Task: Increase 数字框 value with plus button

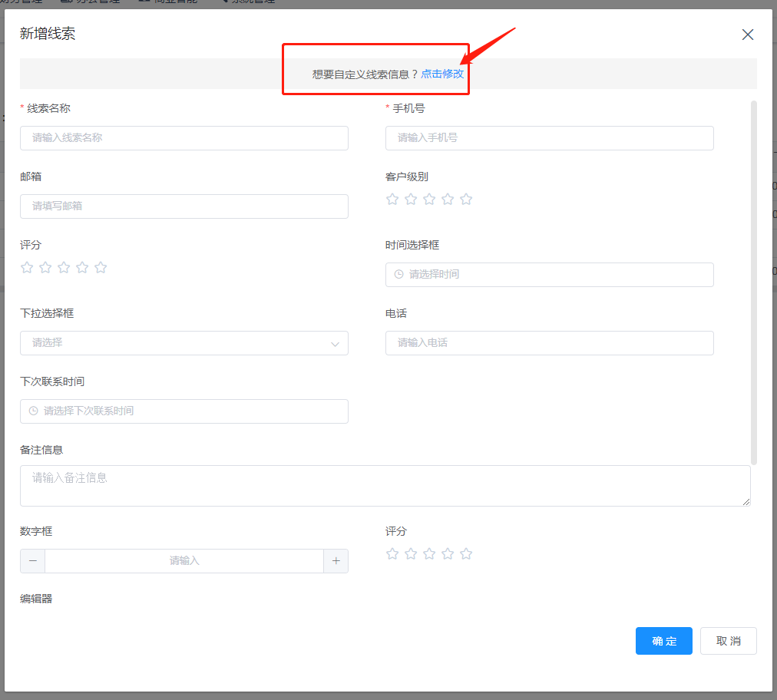Action: coord(336,561)
